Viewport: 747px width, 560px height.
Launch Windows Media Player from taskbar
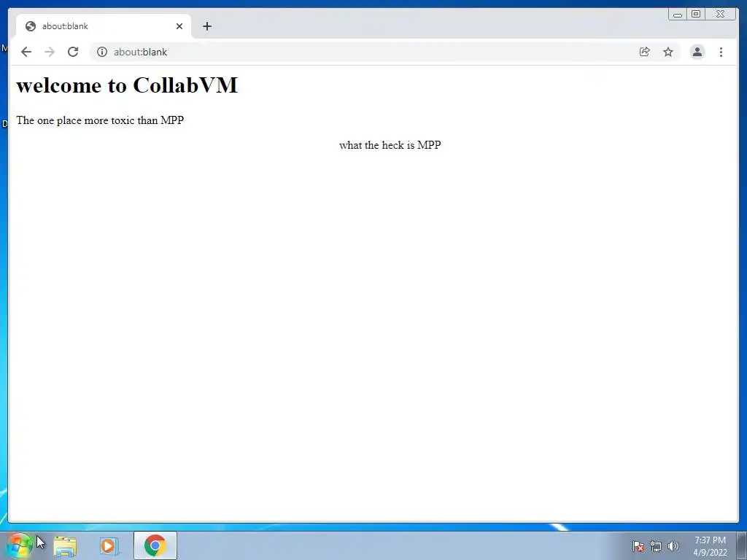[x=109, y=545]
